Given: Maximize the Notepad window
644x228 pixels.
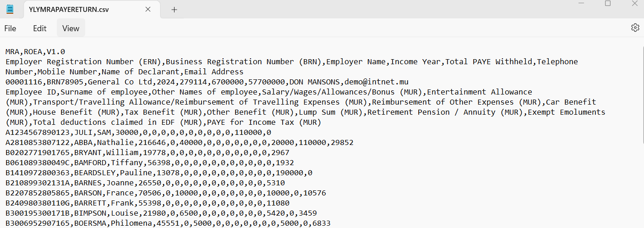Looking at the screenshot, I should [x=608, y=3].
